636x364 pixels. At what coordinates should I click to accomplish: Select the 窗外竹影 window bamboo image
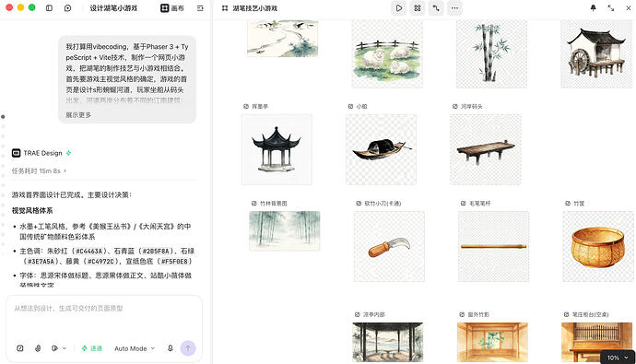[x=492, y=342]
